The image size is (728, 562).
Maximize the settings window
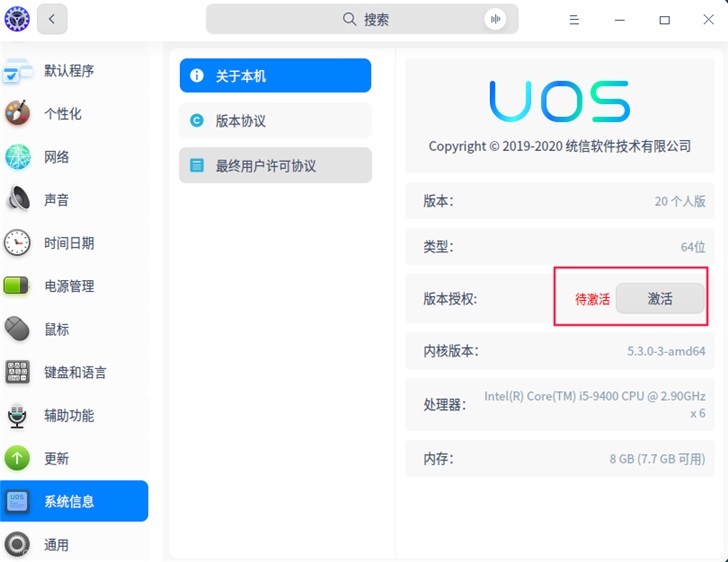(x=664, y=20)
